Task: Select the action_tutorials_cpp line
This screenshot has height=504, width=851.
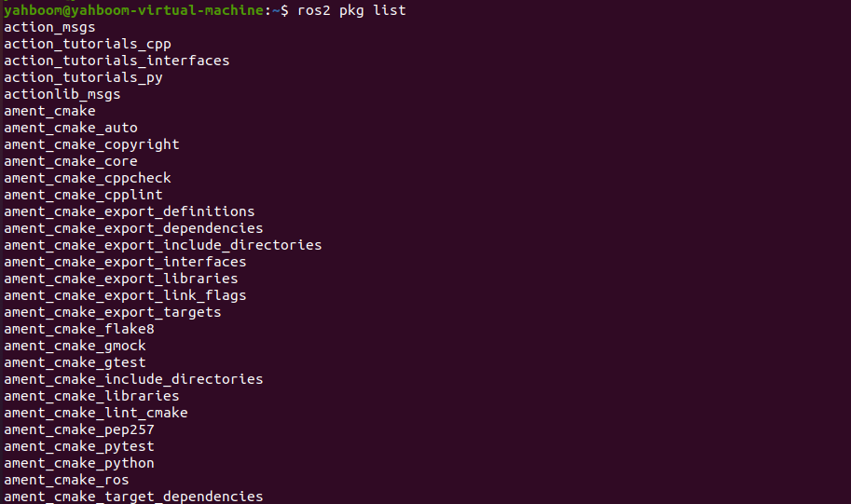Action: (x=88, y=44)
